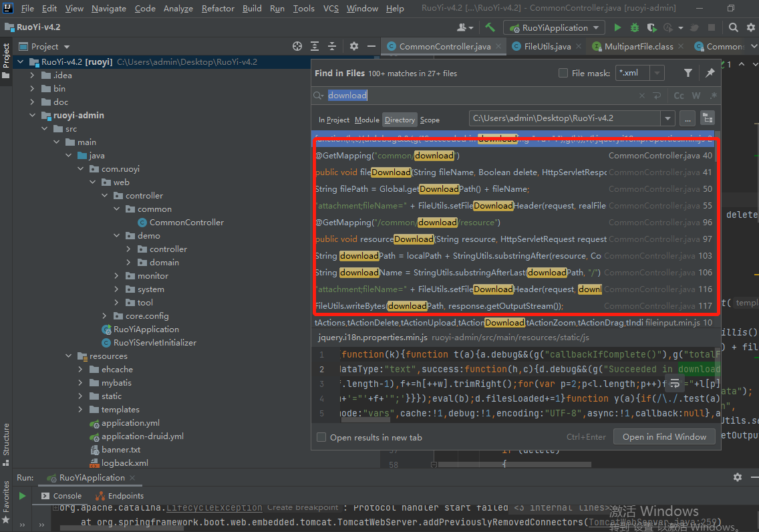Click the filter funnel icon in Find in Files
Image resolution: width=759 pixels, height=532 pixels.
click(x=688, y=73)
